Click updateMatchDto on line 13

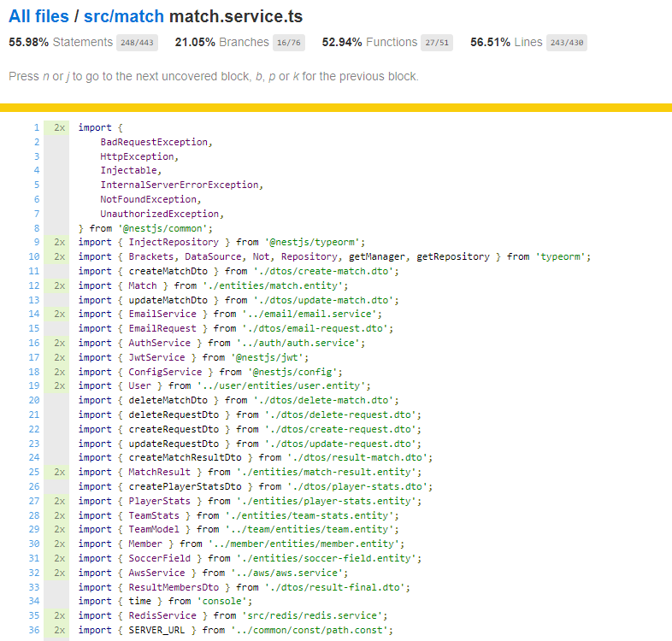(x=168, y=300)
